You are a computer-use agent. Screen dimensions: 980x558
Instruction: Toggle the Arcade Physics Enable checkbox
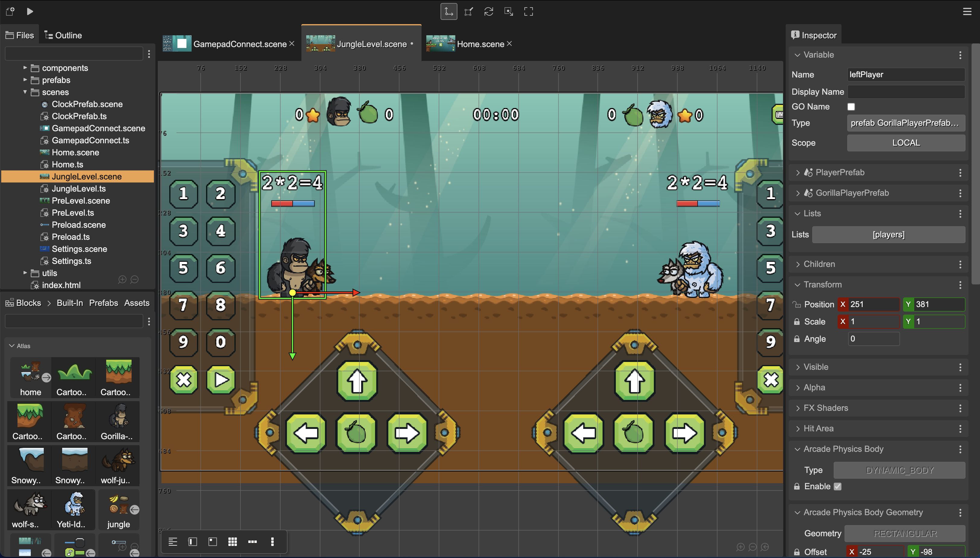tap(837, 486)
